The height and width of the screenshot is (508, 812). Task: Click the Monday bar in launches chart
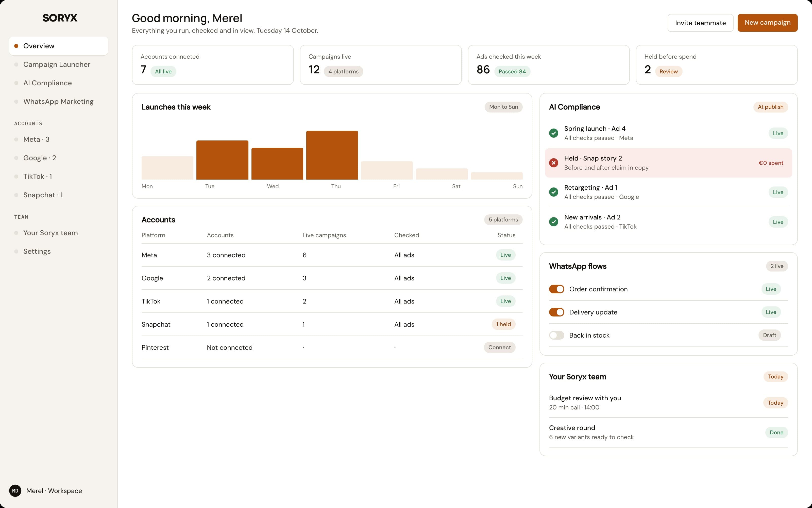point(167,168)
